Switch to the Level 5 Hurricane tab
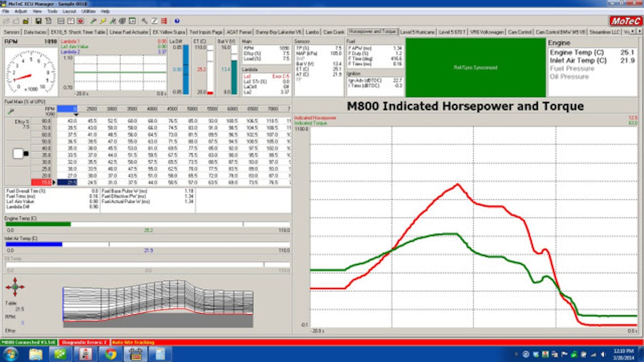 click(418, 32)
